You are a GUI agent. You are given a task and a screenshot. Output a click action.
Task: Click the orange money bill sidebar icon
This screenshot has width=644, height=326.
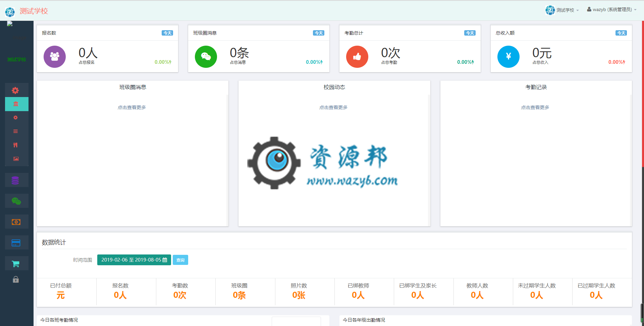(16, 222)
